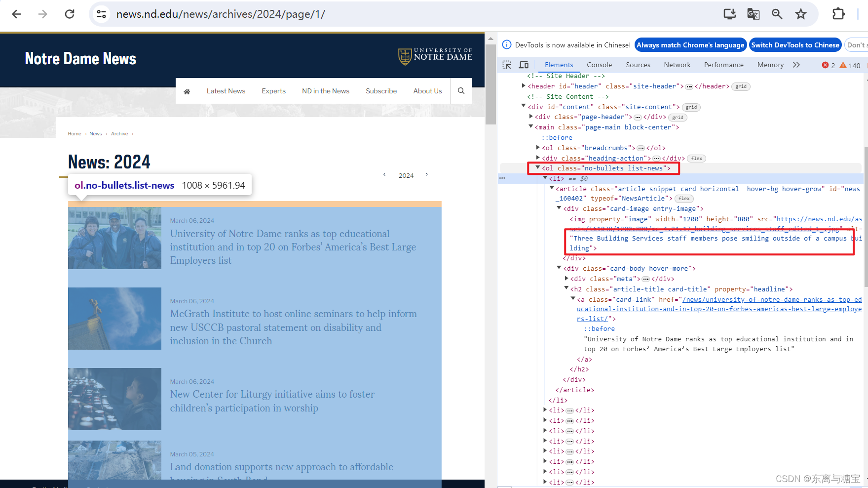Click candles child article thumbnail
This screenshot has height=488, width=868.
click(114, 399)
